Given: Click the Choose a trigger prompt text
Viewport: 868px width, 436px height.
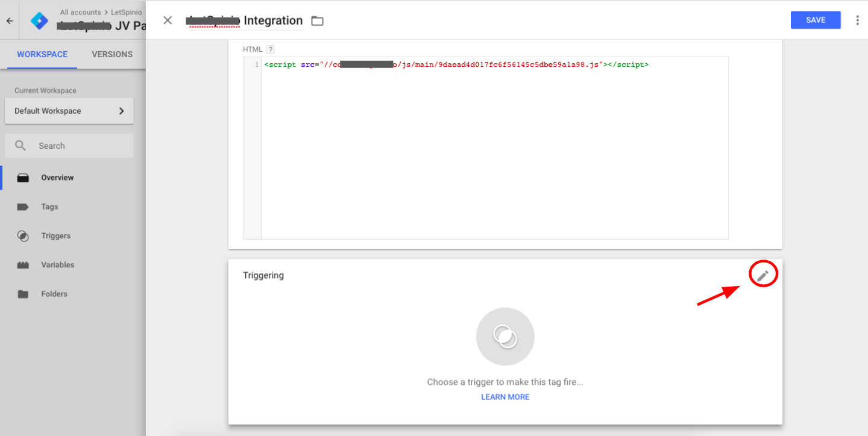Looking at the screenshot, I should point(505,382).
